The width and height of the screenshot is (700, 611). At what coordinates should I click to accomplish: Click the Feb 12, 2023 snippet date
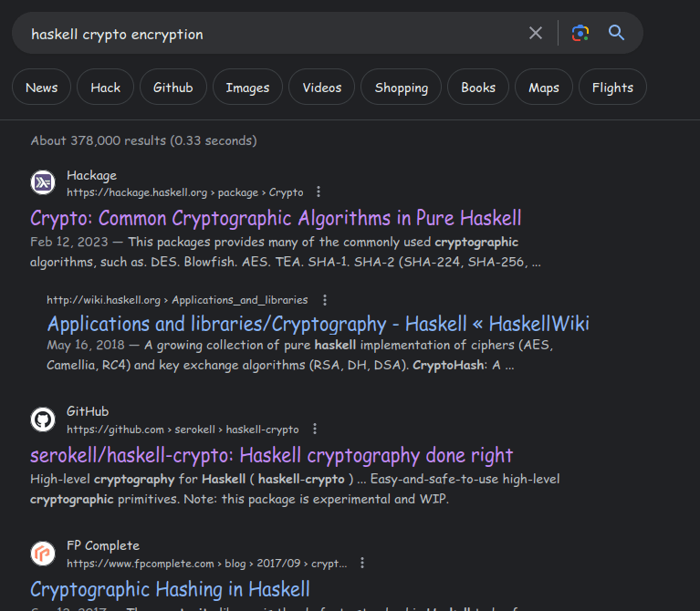pyautogui.click(x=69, y=242)
